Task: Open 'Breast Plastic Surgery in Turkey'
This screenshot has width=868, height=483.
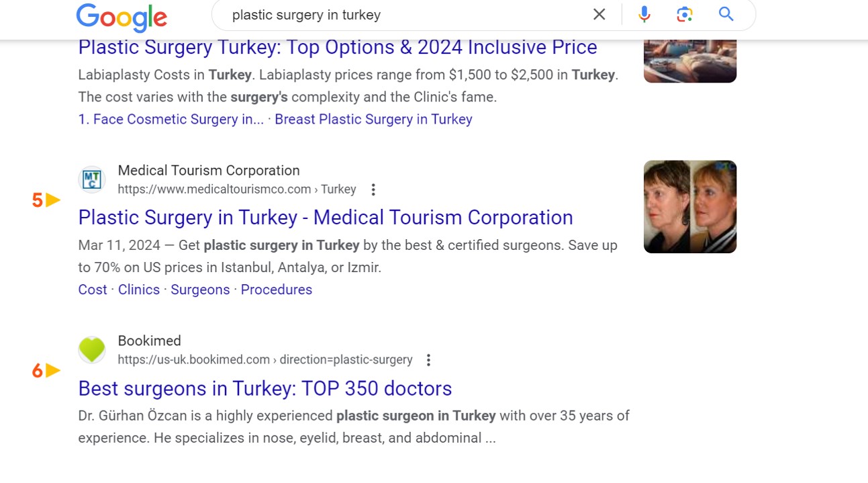Action: point(373,119)
